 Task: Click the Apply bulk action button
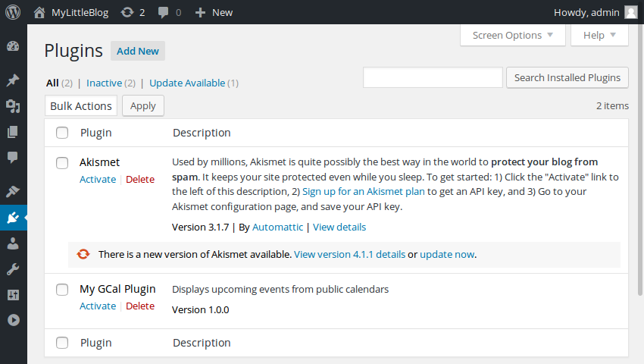pyautogui.click(x=143, y=105)
